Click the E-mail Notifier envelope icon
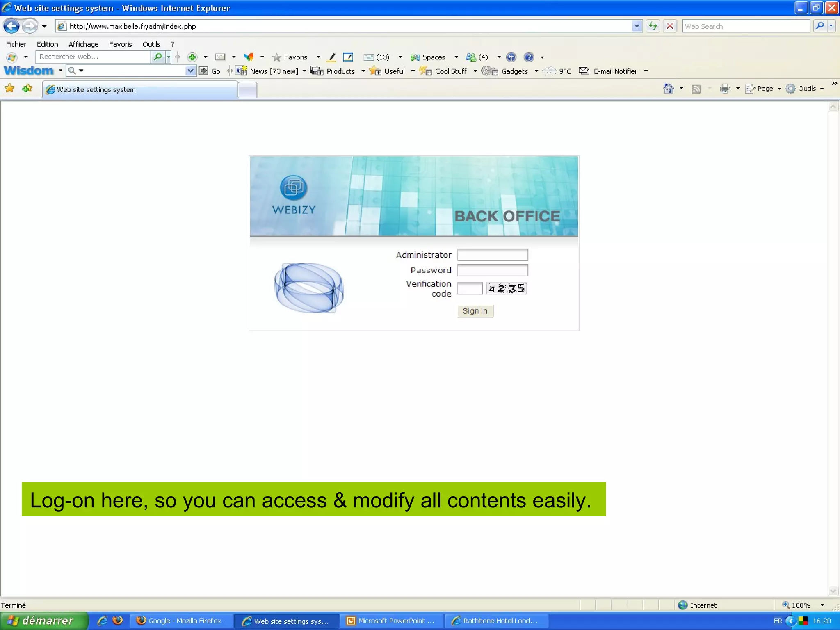Viewport: 840px width, 630px height. coord(584,71)
